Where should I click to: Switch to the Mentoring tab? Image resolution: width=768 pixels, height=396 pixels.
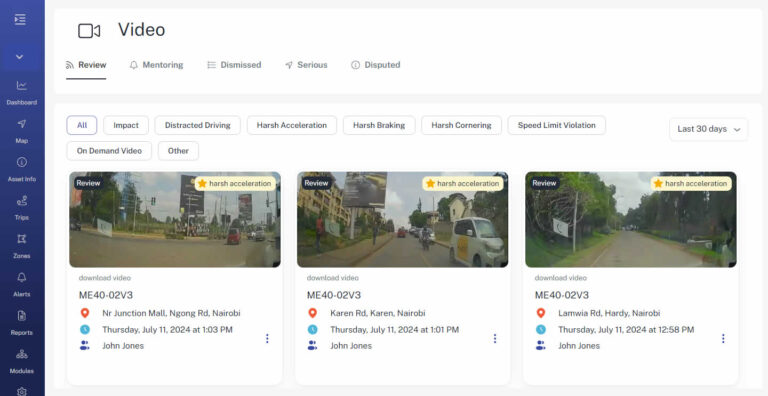pos(156,65)
